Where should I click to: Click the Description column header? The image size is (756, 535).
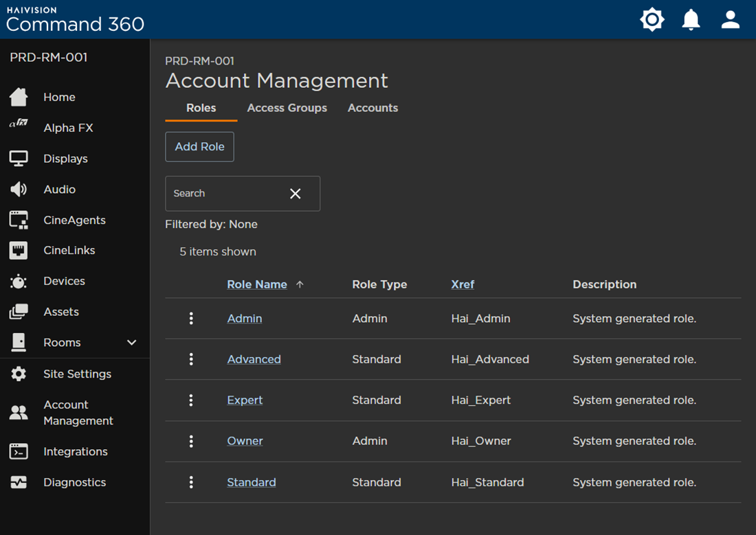605,284
